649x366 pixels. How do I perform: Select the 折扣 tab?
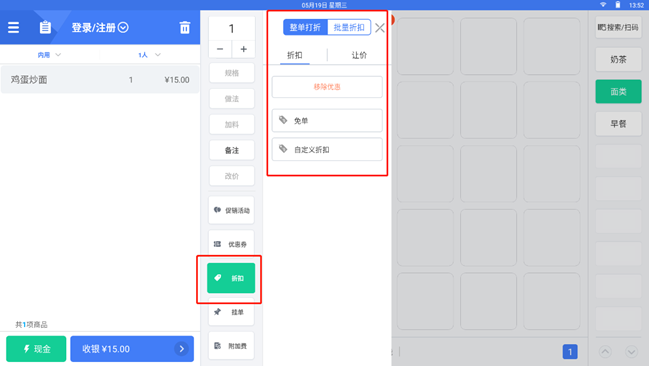pos(295,55)
